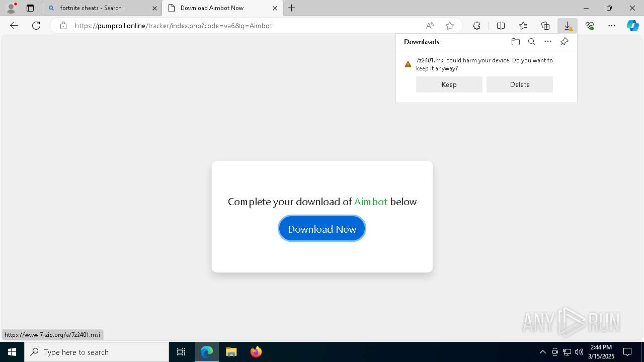Click the Download Now button
Screen dimensions: 644x362
pos(322,229)
